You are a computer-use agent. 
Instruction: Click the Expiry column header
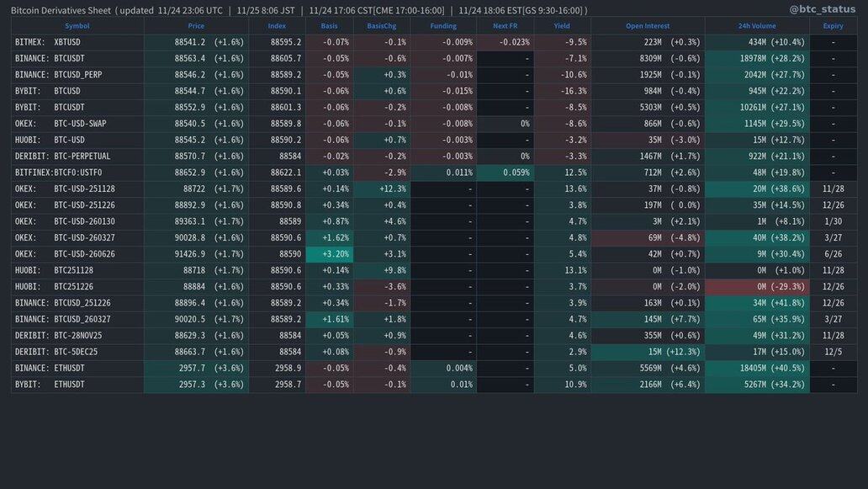(833, 26)
